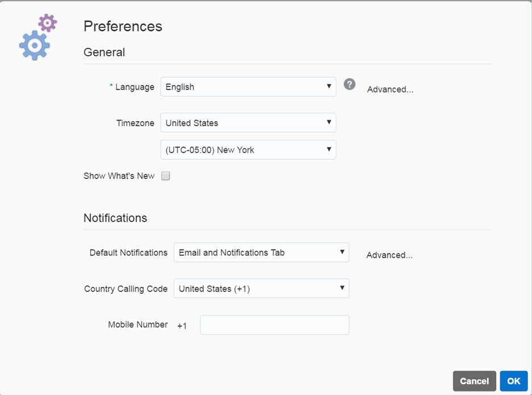The height and width of the screenshot is (395, 532).
Task: Click the Mobile Number label
Action: click(138, 325)
